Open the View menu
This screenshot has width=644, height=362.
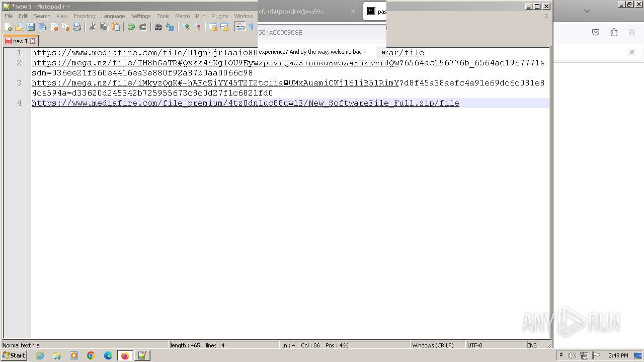(x=62, y=16)
